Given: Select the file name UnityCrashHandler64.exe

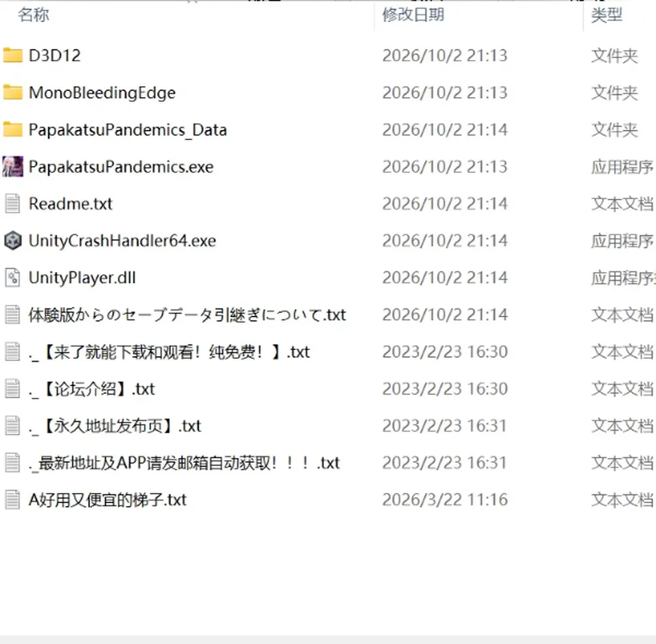Looking at the screenshot, I should click(122, 241).
